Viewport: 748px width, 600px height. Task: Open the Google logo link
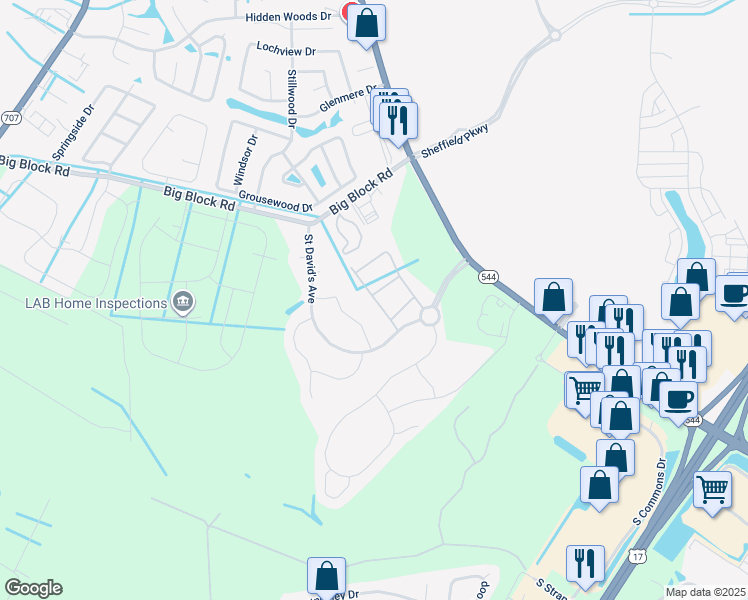(x=33, y=588)
